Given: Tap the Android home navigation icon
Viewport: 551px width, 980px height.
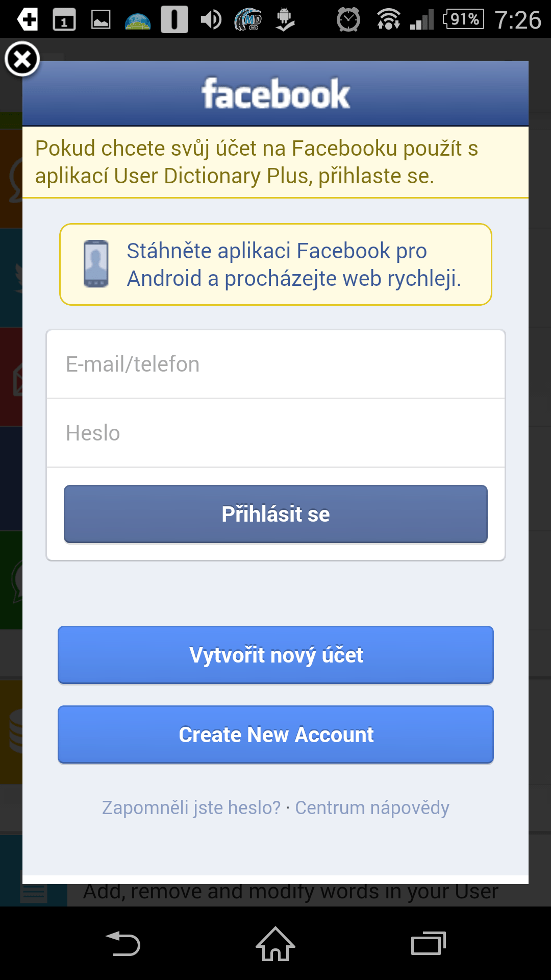Looking at the screenshot, I should pyautogui.click(x=275, y=944).
